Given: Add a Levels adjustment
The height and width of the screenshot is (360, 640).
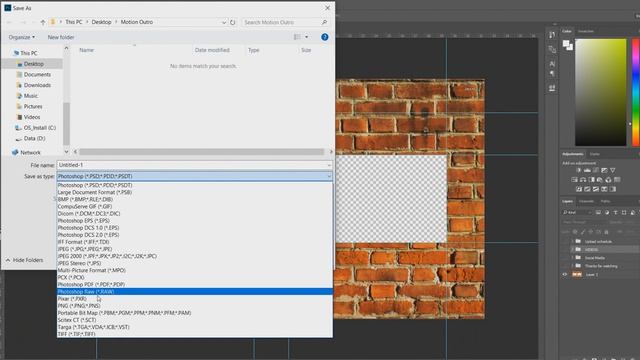Looking at the screenshot, I should click(x=587, y=170).
